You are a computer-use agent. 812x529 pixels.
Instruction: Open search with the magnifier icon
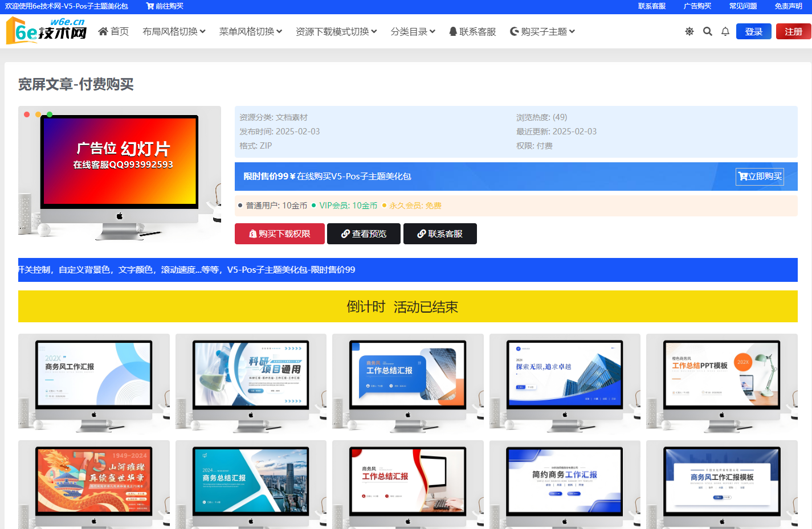click(708, 31)
